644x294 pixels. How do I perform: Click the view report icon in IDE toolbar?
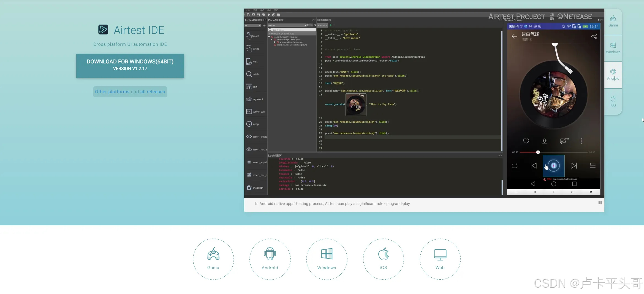tap(279, 15)
